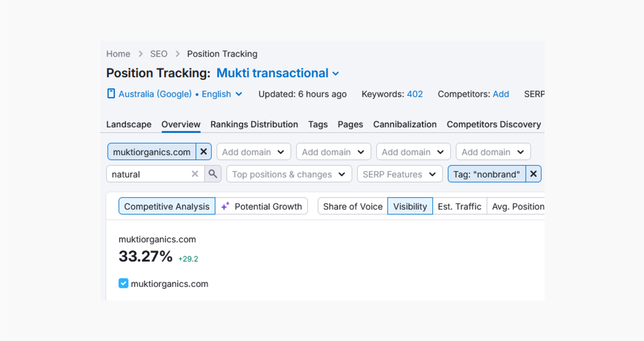
Task: Uncheck the muktiorganics.com checkbox
Action: (123, 283)
